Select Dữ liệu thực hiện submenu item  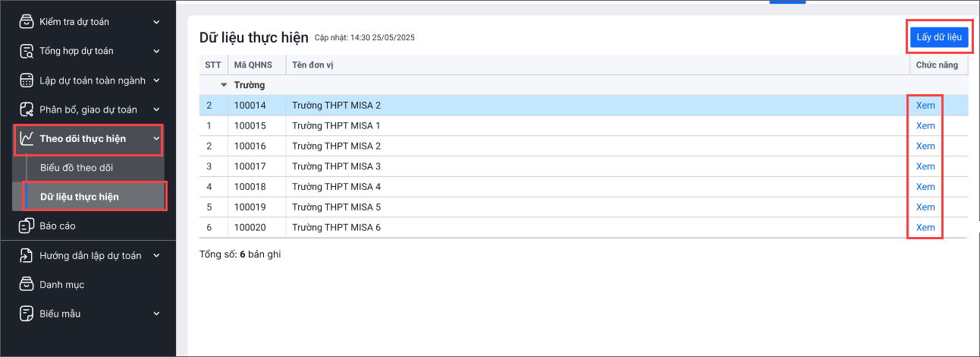(80, 197)
